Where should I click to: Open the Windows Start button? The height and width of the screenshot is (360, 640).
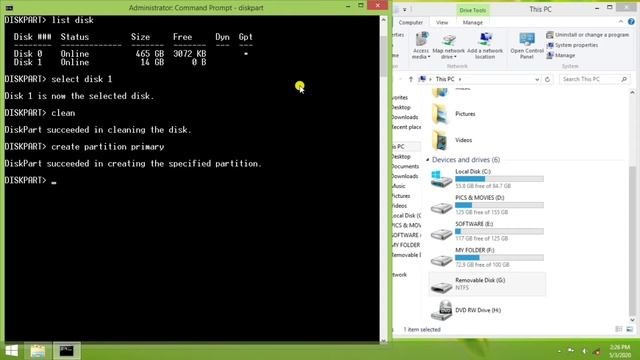(x=11, y=351)
